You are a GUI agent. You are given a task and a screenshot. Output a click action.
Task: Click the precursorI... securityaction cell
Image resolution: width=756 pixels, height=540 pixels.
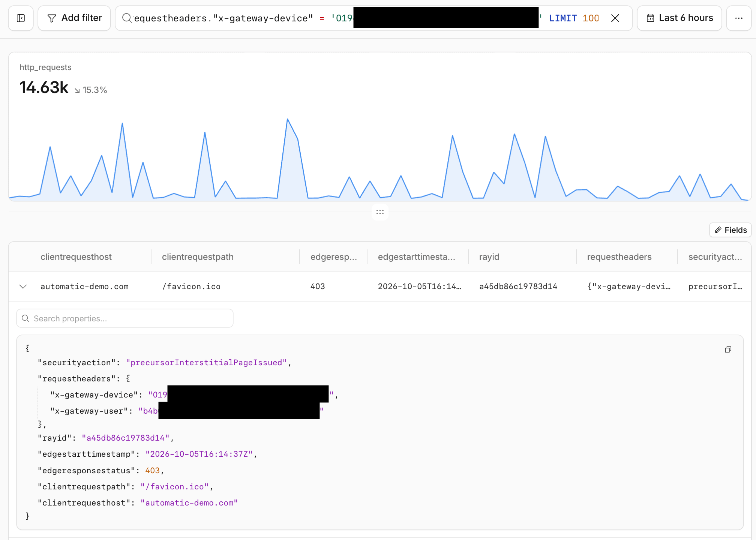point(715,286)
